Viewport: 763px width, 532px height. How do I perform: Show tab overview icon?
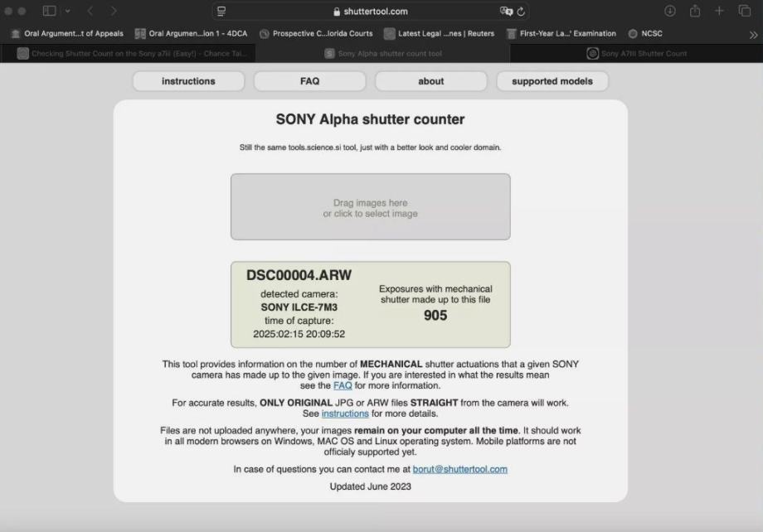point(745,11)
